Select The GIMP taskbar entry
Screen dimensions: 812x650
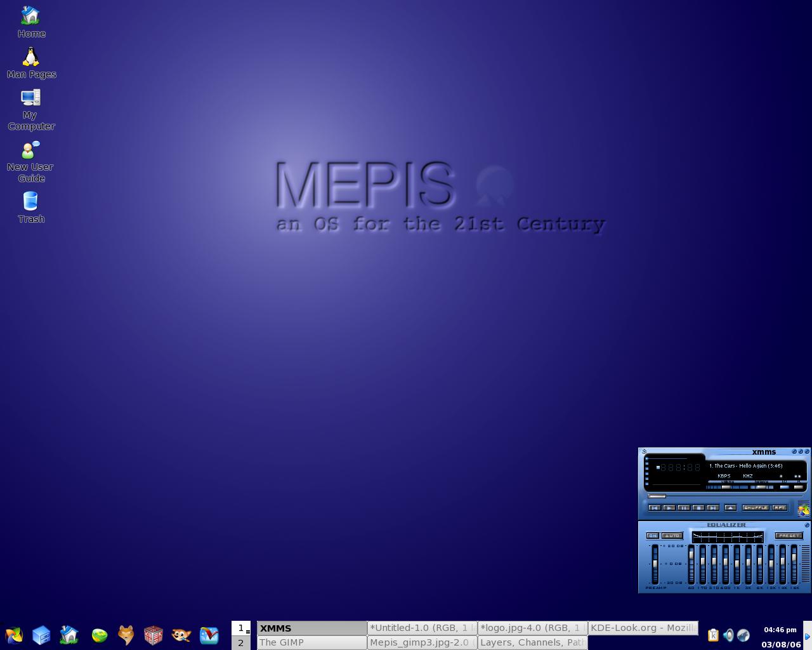pos(311,642)
